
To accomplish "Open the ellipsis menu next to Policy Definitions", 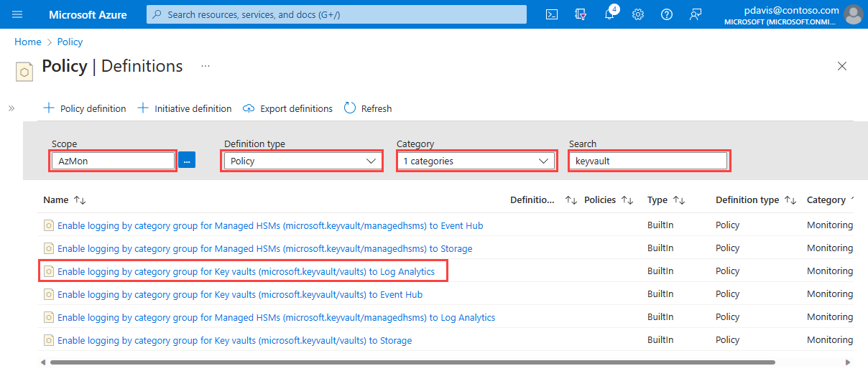I will tap(206, 66).
